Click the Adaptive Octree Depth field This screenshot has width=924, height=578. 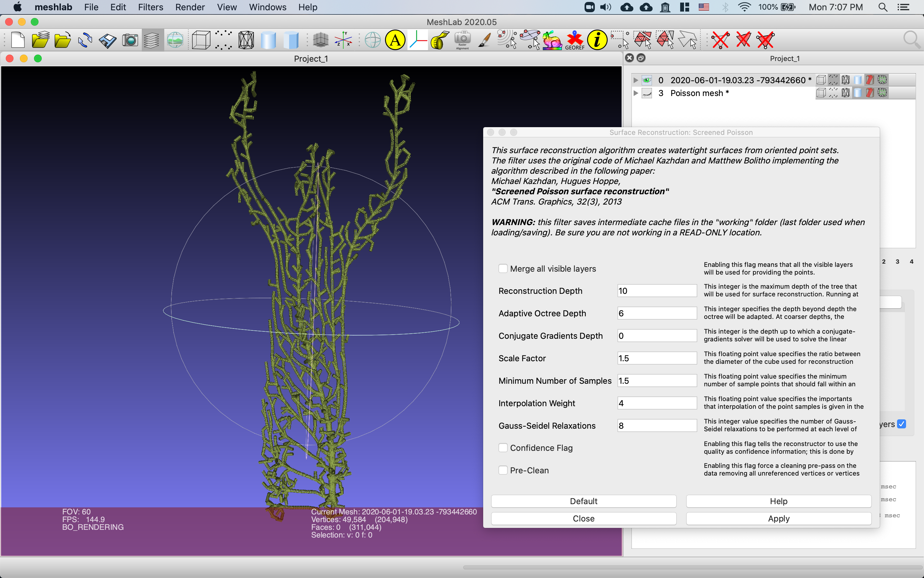coord(657,313)
